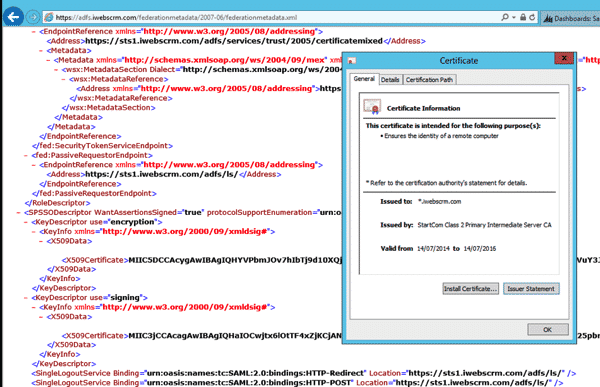Screen dimensions: 600x387
Task: Collapse the KeyDescriptor use signing node
Action: click(x=26, y=297)
